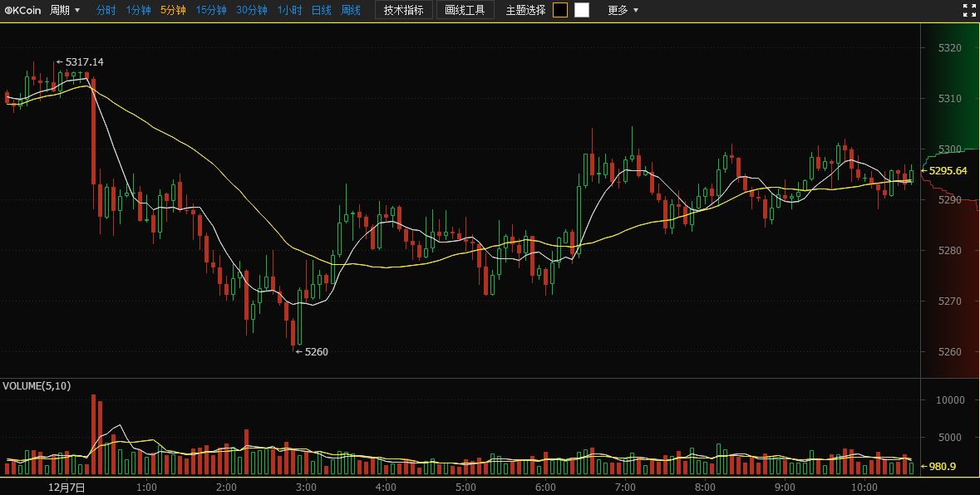Viewport: 980px width, 495px height.
Task: Click the 5000 volume axis label
Action: [950, 437]
